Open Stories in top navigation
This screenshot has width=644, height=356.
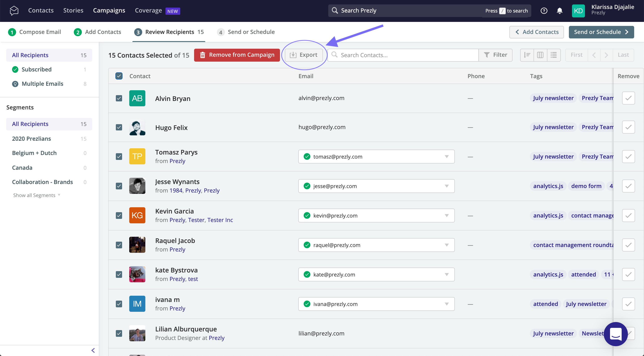pos(73,10)
